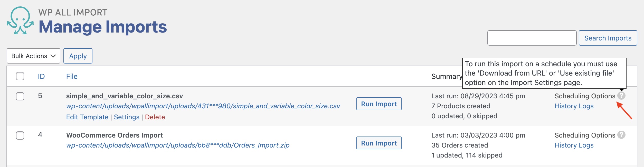Focus the search imports text field
644x167 pixels.
click(532, 38)
